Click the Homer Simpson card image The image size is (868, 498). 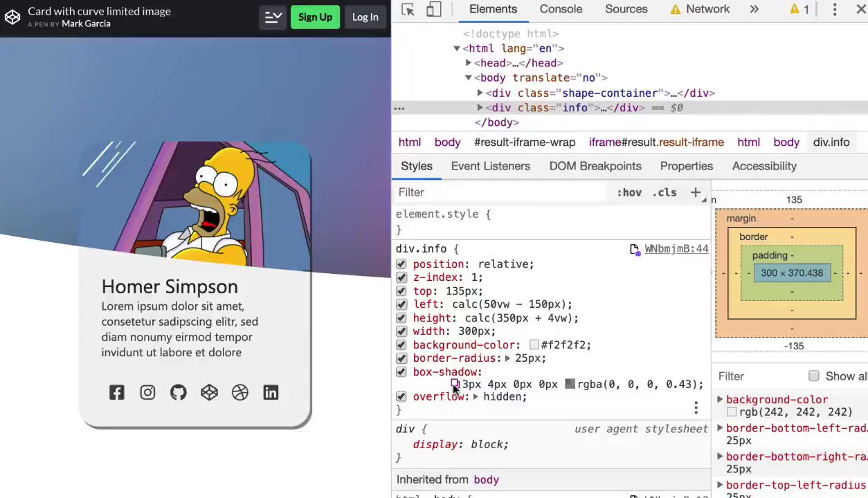coord(195,204)
